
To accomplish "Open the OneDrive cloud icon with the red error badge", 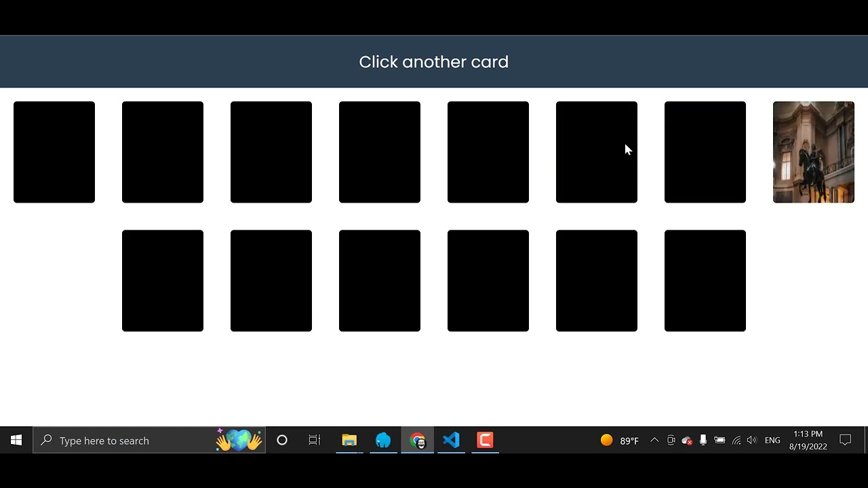I will tap(687, 441).
